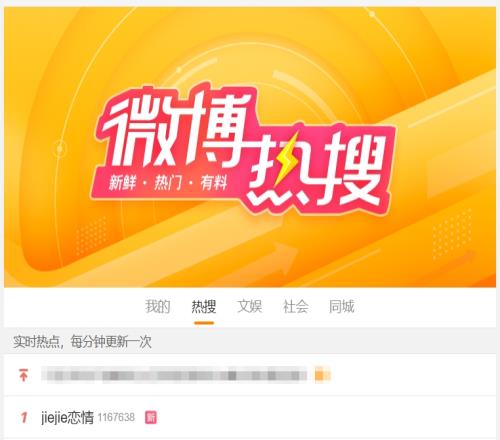Open the 文娱 tab
The height and width of the screenshot is (440, 500).
250,306
